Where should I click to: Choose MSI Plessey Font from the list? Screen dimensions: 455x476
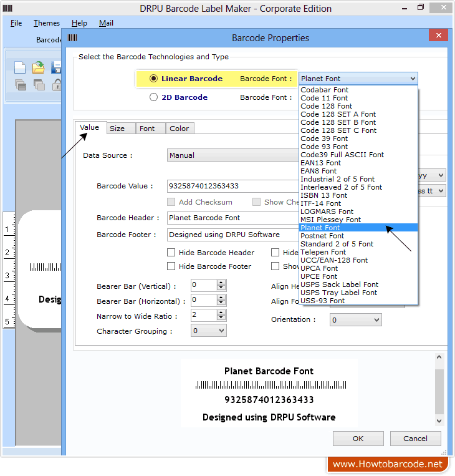click(x=358, y=220)
